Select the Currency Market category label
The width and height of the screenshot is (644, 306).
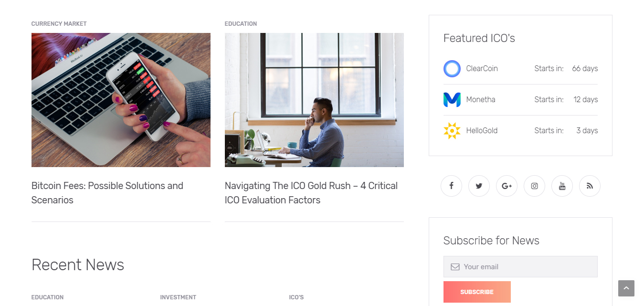pos(59,24)
